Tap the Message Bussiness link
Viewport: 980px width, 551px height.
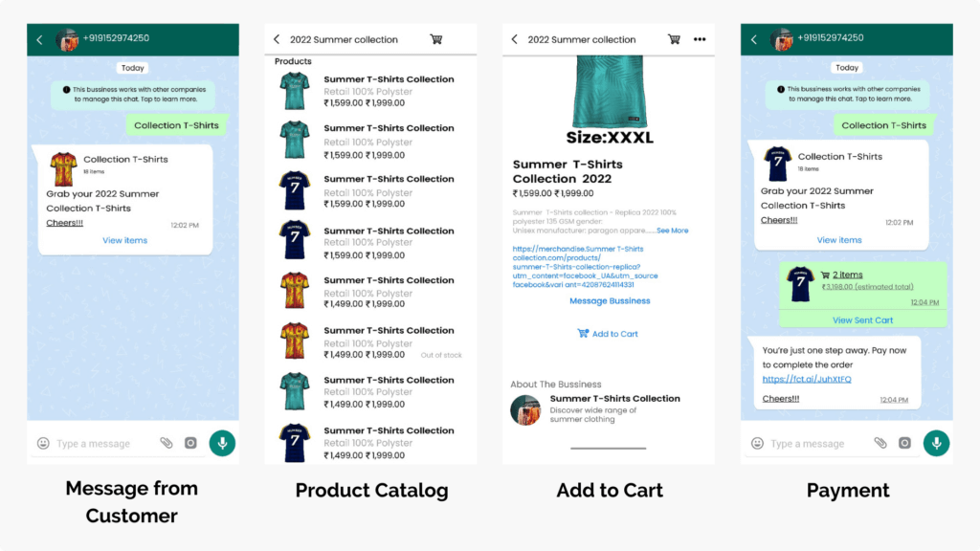coord(610,300)
